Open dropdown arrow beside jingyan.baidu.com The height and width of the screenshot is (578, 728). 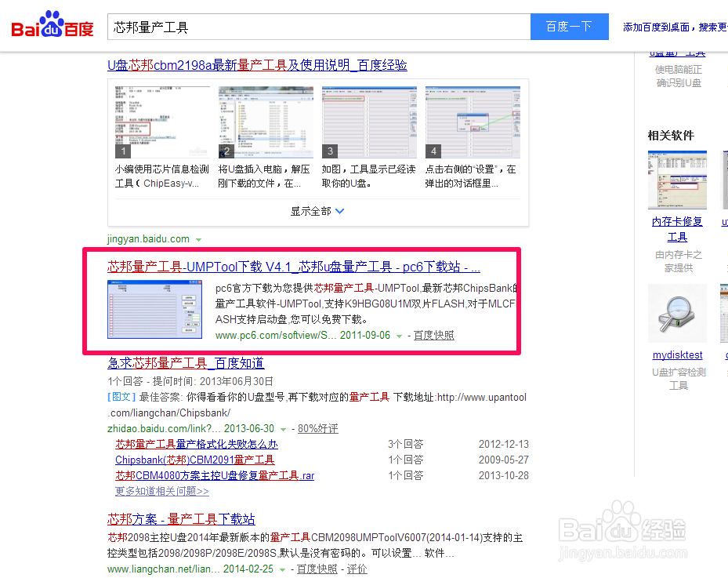199,240
